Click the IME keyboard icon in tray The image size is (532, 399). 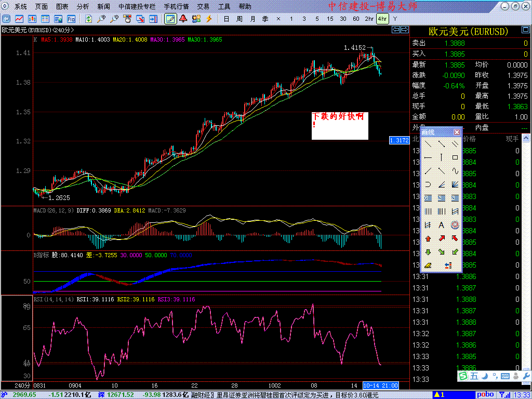pyautogui.click(x=505, y=376)
